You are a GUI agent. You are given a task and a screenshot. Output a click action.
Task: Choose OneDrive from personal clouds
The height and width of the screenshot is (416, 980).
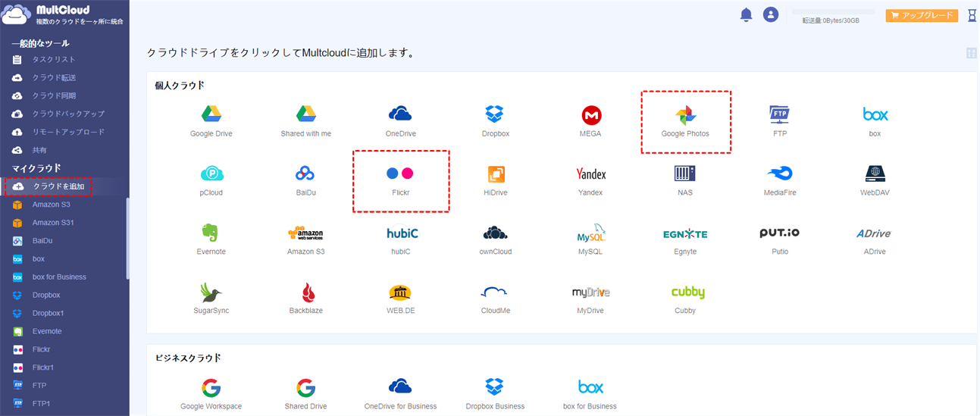click(400, 121)
